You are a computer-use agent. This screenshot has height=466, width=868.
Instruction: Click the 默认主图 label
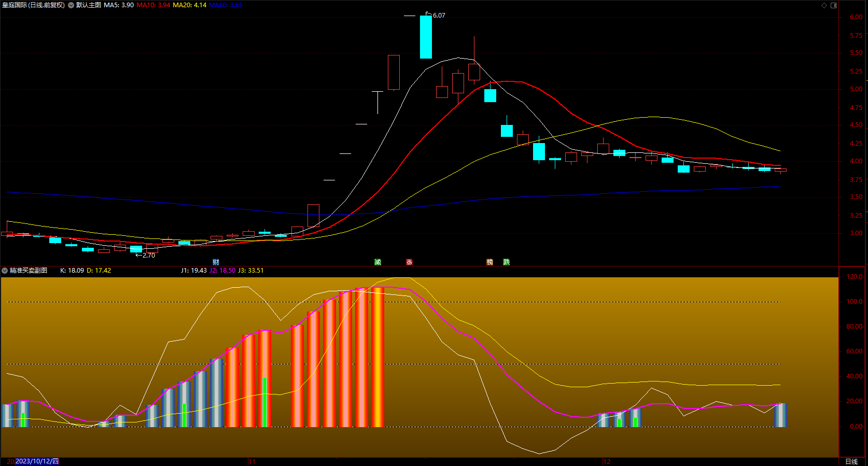(x=89, y=5)
